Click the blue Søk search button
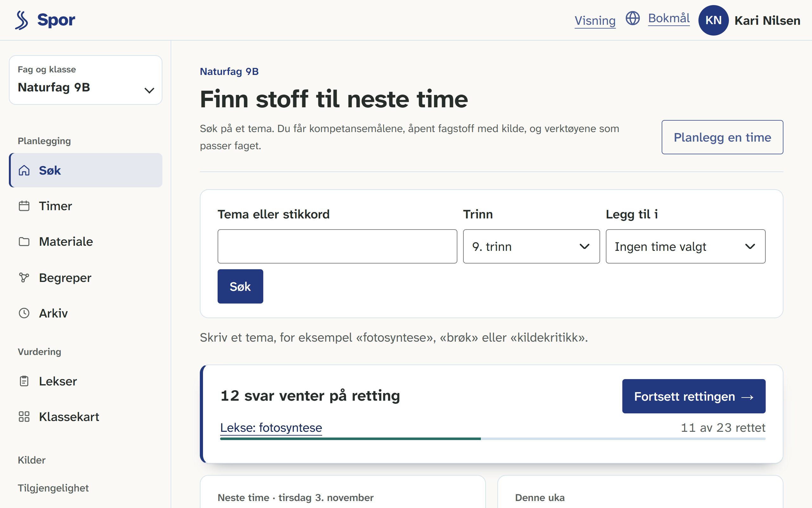The image size is (812, 508). coord(240,286)
